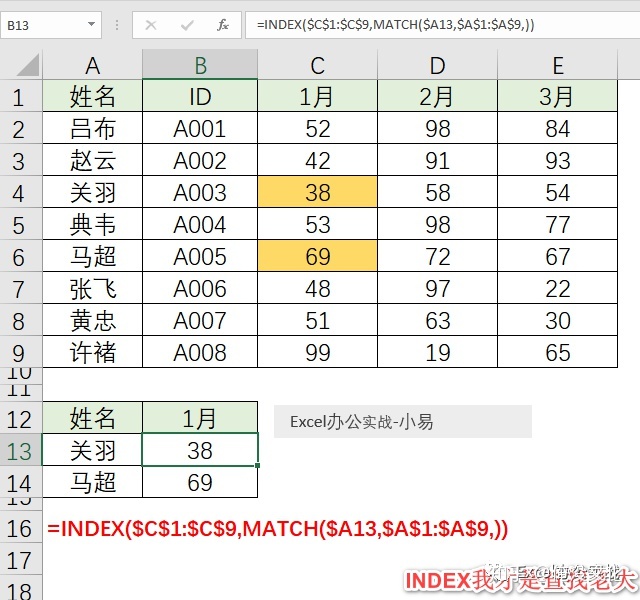The width and height of the screenshot is (640, 600).
Task: Click the red INDEX formula text in row 16
Action: tap(278, 528)
